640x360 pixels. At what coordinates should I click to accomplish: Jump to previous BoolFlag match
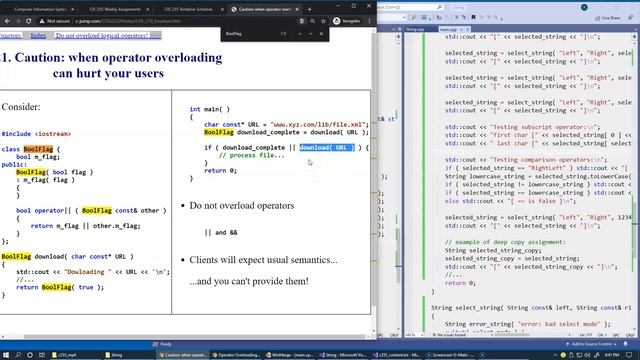(x=300, y=34)
